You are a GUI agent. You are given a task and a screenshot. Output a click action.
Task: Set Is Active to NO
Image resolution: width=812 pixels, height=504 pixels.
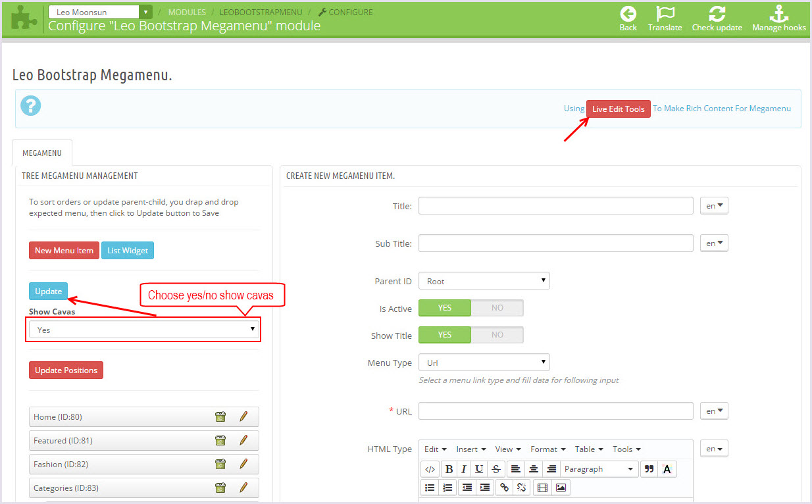[497, 308]
